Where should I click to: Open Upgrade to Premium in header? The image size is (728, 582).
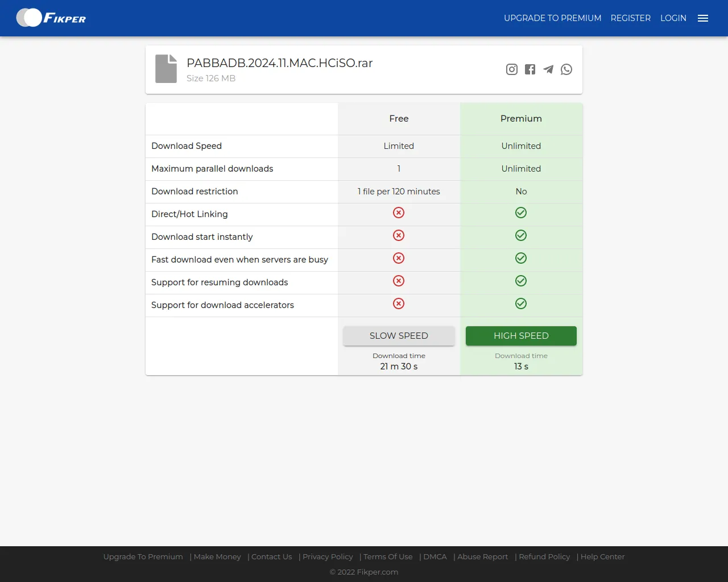coord(552,18)
